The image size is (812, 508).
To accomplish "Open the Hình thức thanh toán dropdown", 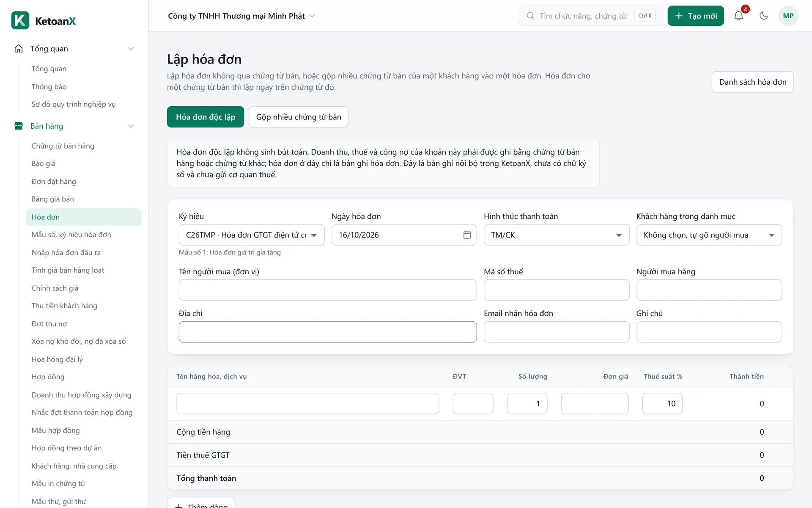I will (x=557, y=235).
